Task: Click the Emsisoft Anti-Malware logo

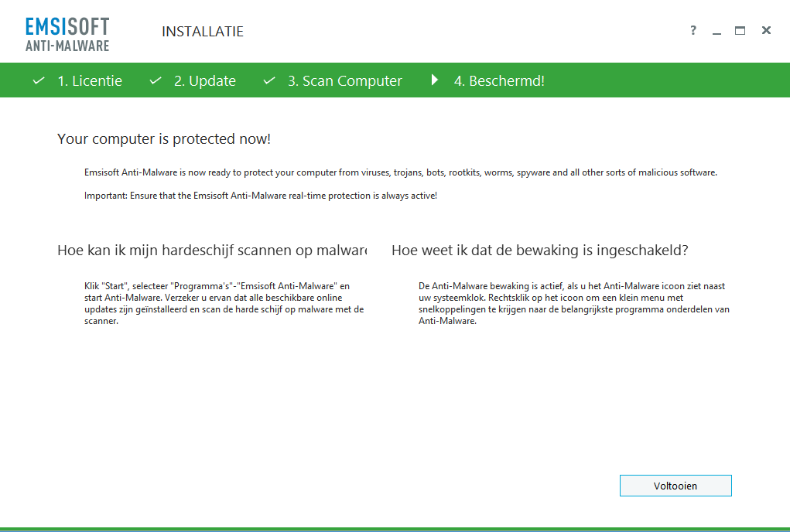Action: [x=67, y=34]
